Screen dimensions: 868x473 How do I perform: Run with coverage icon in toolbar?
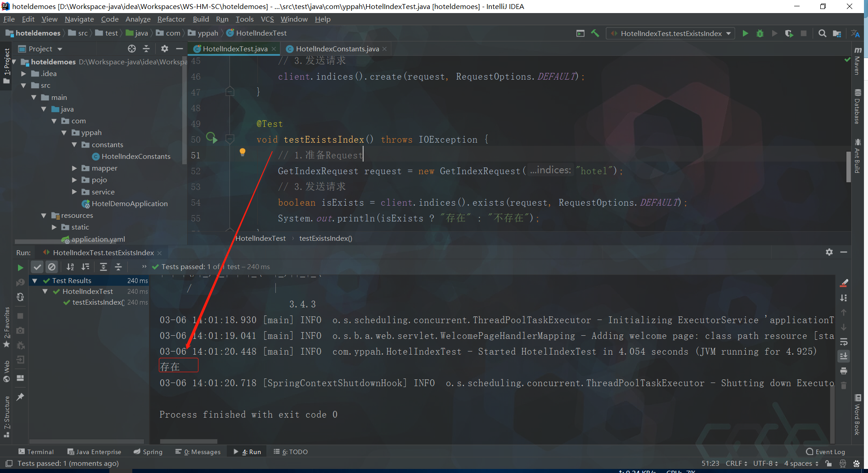point(789,33)
